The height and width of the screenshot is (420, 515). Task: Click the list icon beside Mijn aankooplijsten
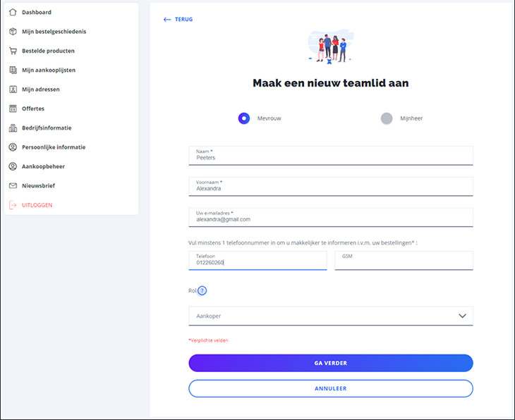(13, 70)
